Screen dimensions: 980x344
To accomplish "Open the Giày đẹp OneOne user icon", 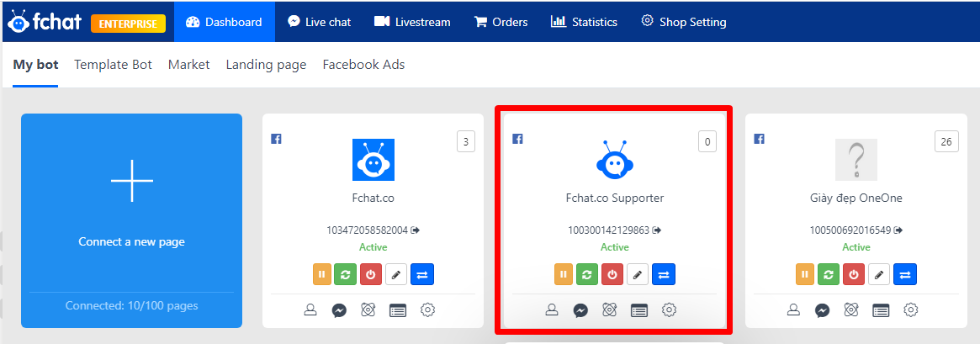I will (793, 310).
